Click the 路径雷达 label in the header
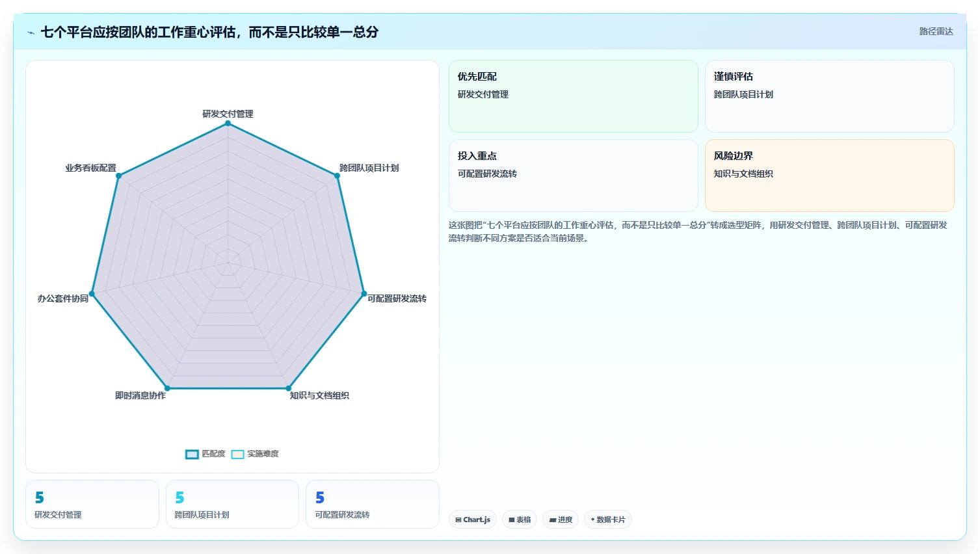This screenshot has height=554, width=980. pyautogui.click(x=936, y=31)
